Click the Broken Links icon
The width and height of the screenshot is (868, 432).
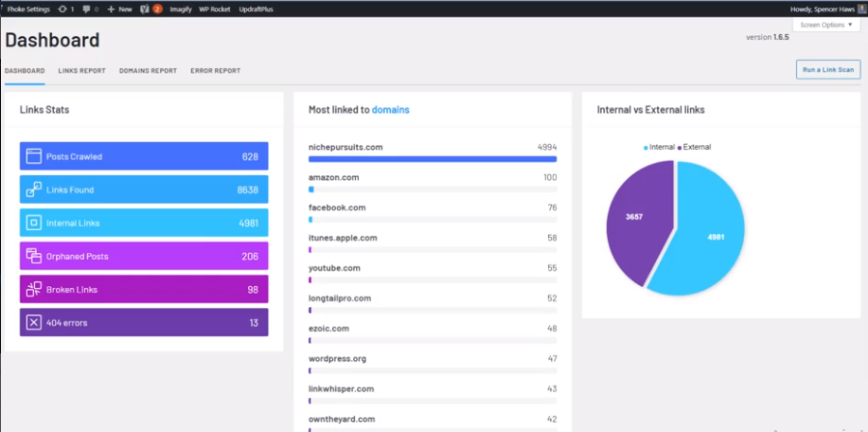pyautogui.click(x=34, y=289)
